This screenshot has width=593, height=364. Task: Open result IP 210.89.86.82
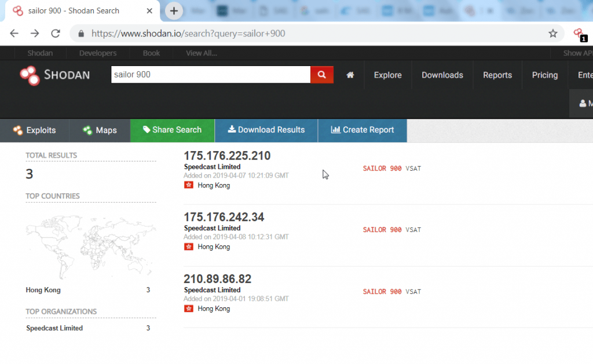[218, 279]
